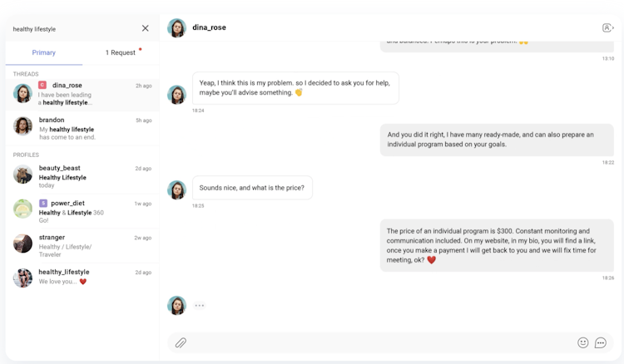Click the purple S label on power_diet
The height and width of the screenshot is (364, 624).
pos(43,203)
